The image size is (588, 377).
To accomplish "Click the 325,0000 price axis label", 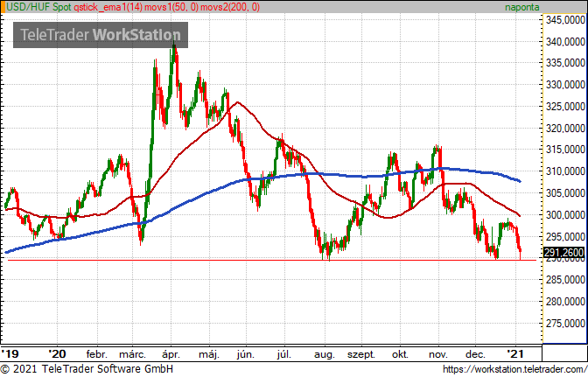I will tap(565, 107).
